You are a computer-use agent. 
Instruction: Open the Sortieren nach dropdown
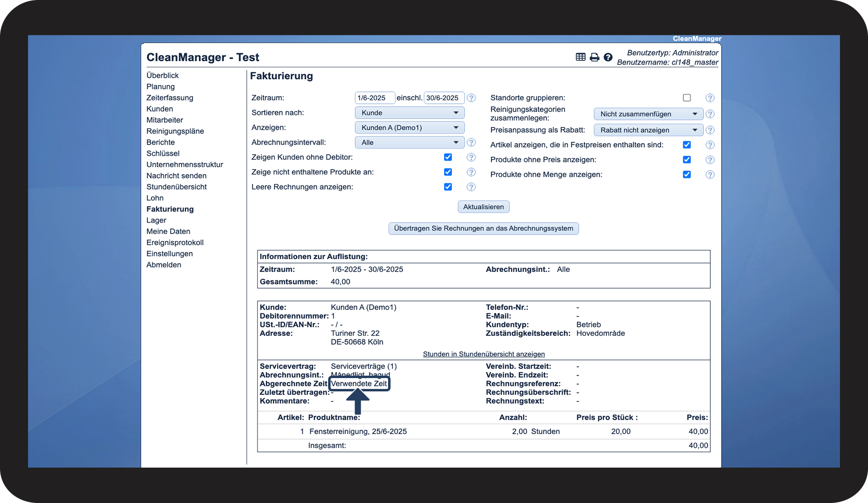[x=409, y=113]
